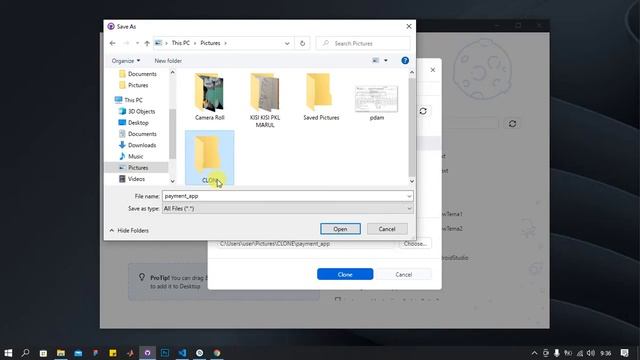Click Search Pictures field
The height and width of the screenshot is (360, 640).
coord(363,43)
